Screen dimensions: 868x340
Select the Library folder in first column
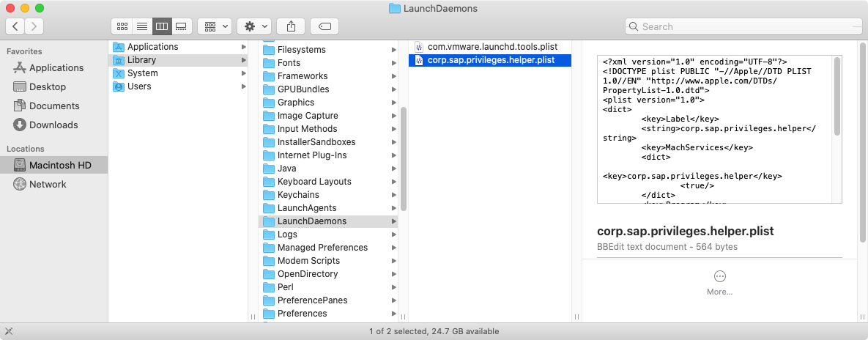(x=179, y=60)
